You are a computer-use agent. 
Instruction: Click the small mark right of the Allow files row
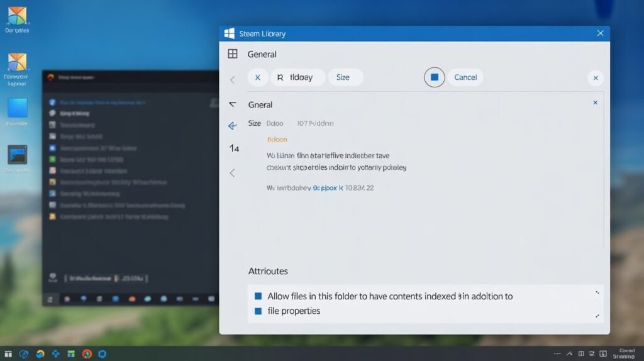click(597, 292)
